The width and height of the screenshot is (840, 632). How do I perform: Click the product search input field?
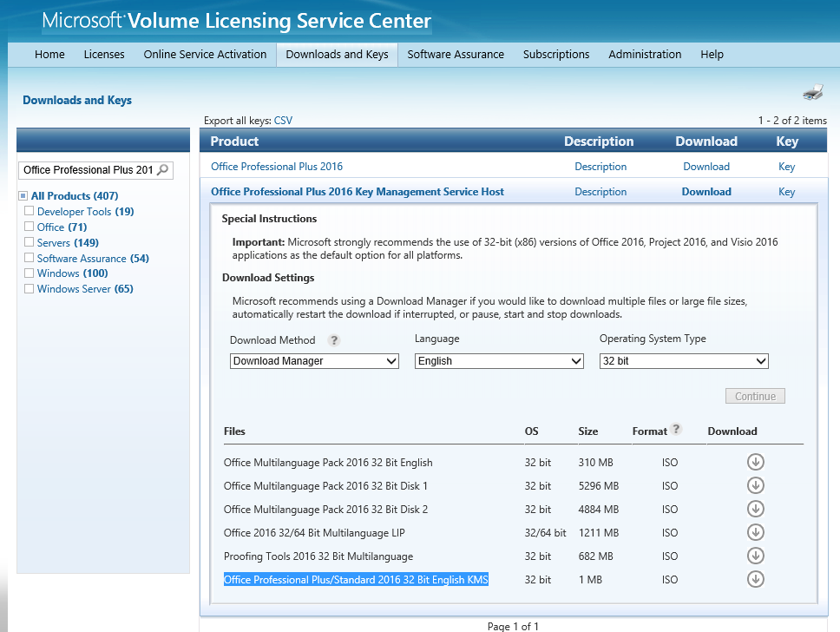pyautogui.click(x=88, y=170)
